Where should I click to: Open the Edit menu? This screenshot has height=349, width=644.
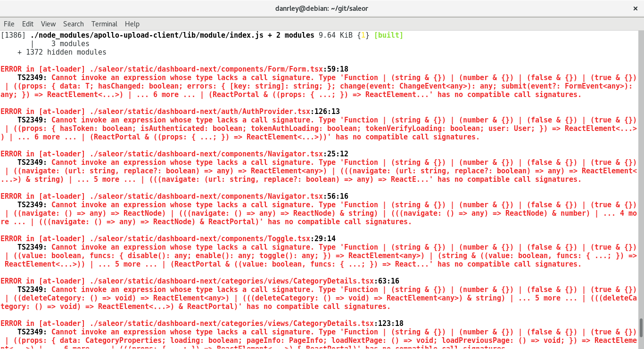point(28,24)
